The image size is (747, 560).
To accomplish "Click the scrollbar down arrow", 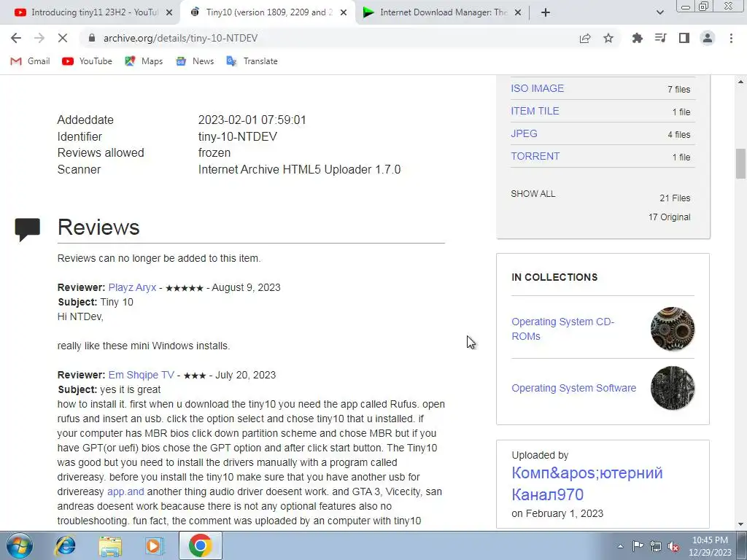I will (740, 524).
